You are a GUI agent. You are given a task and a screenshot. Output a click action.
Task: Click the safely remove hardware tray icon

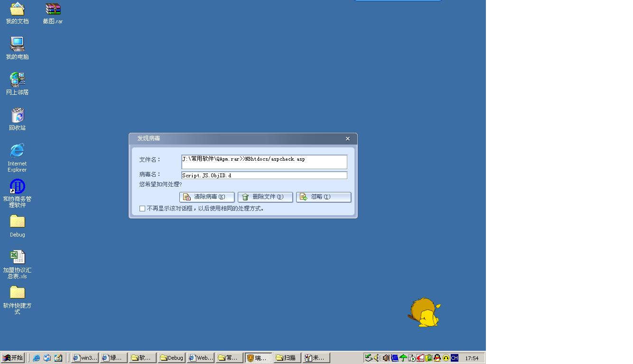(369, 358)
